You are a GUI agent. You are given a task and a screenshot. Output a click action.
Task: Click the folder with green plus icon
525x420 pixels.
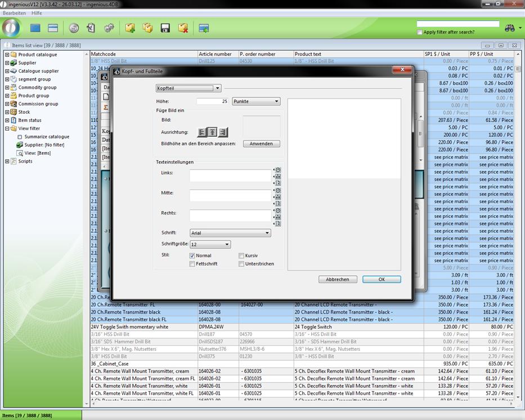130,28
